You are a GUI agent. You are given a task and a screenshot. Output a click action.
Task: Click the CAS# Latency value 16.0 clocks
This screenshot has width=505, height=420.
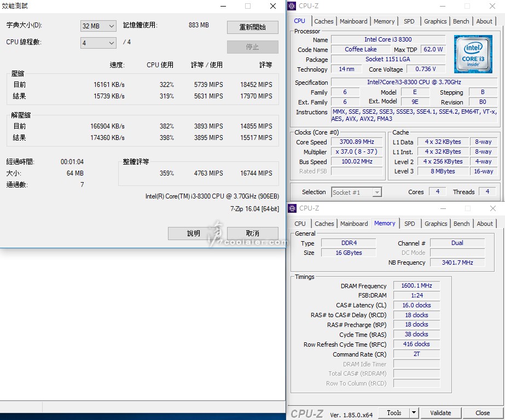[x=416, y=305]
